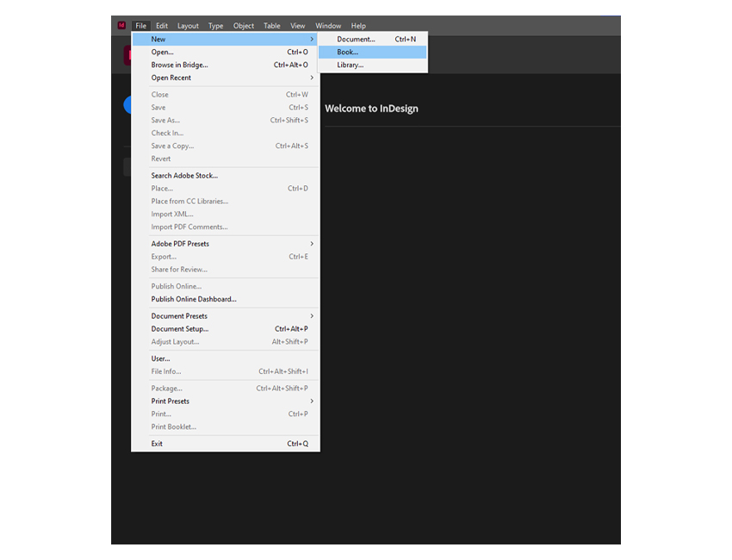The height and width of the screenshot is (560, 732).
Task: Click the Package... menu entry
Action: pos(226,389)
